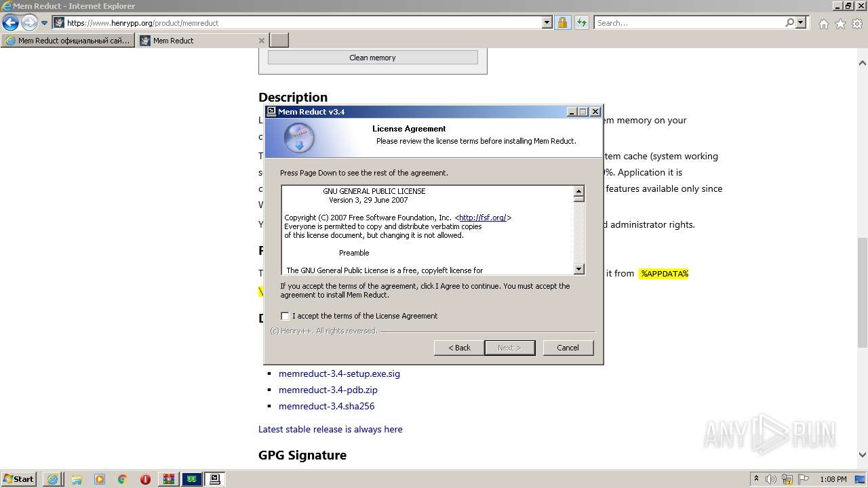Select the Mem Reduct installer taskbar button

[215, 479]
